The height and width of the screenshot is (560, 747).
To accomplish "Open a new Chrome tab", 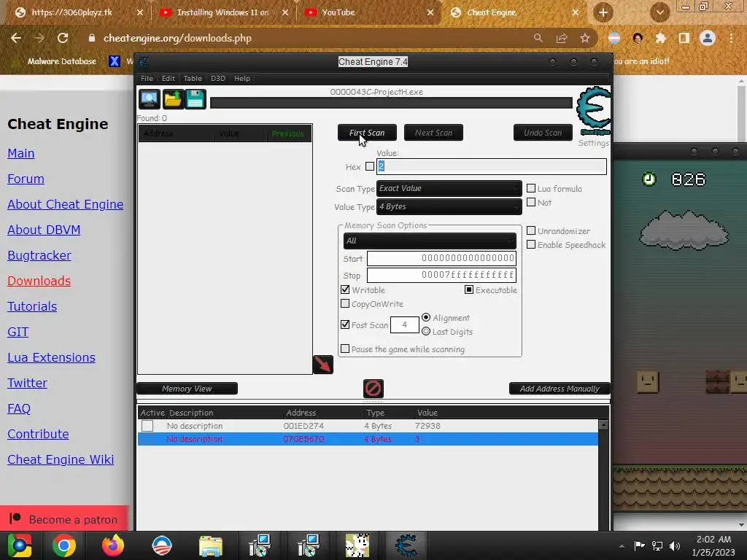I will pos(603,12).
